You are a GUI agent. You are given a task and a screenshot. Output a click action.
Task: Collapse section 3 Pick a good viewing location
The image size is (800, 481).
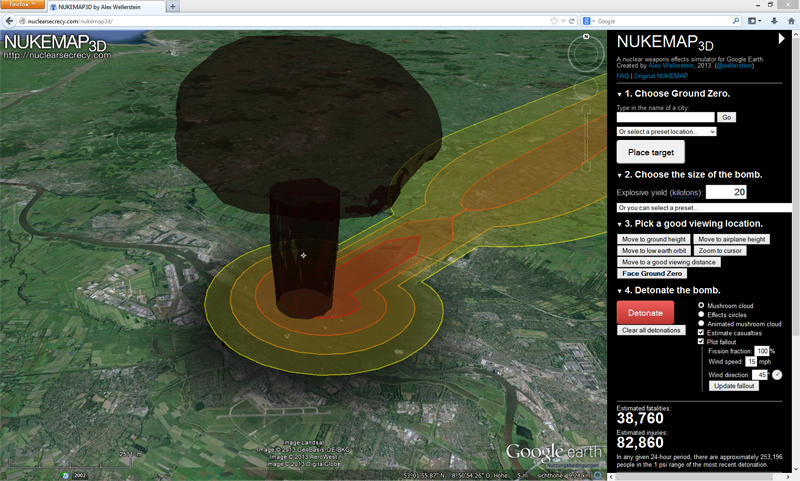(619, 224)
